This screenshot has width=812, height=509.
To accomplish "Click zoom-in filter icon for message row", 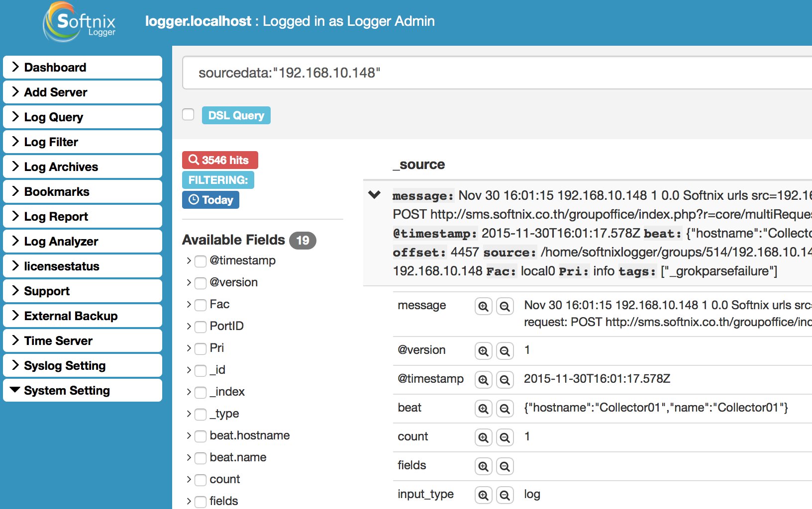I will pos(483,306).
